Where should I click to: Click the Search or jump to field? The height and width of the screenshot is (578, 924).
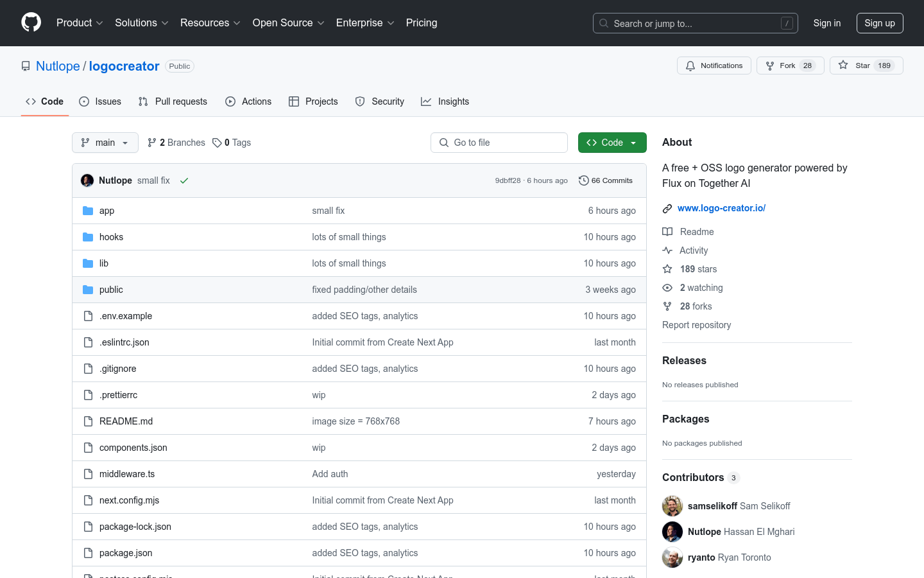click(696, 23)
